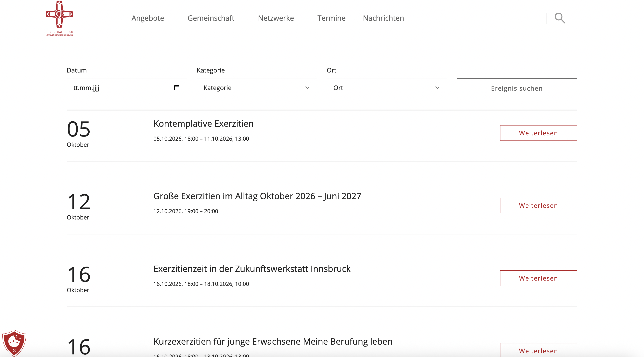Click Weiterlesen for Exerzitienzeit Innsbruck

(538, 278)
